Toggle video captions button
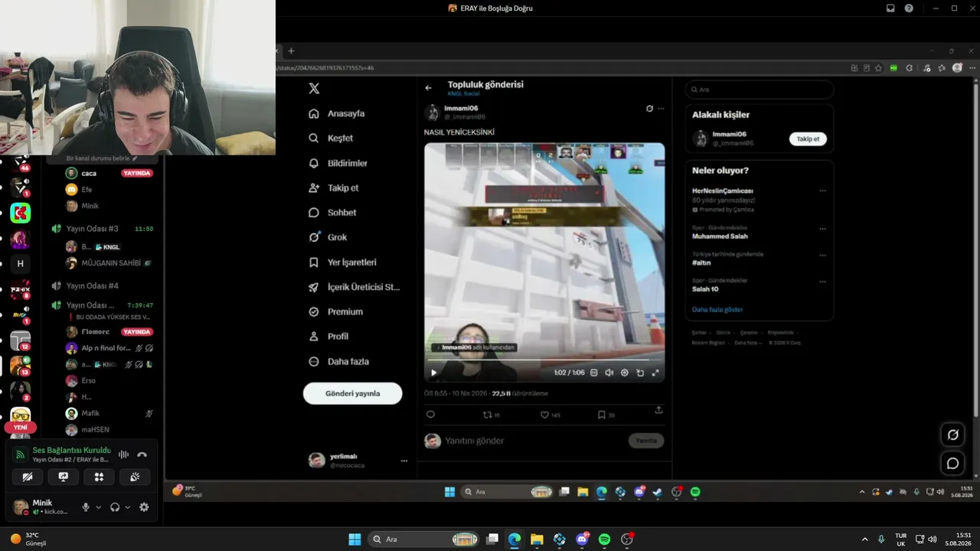Image resolution: width=980 pixels, height=551 pixels. pyautogui.click(x=594, y=373)
